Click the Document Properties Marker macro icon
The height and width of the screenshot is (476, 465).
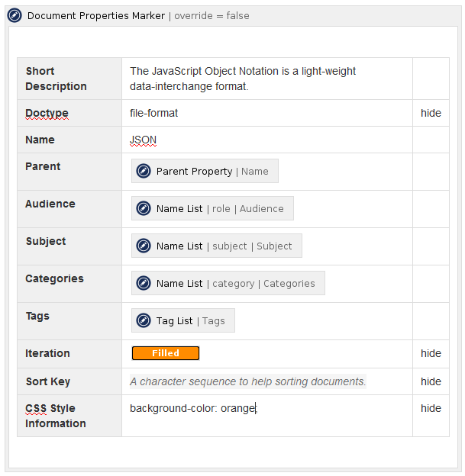click(15, 15)
